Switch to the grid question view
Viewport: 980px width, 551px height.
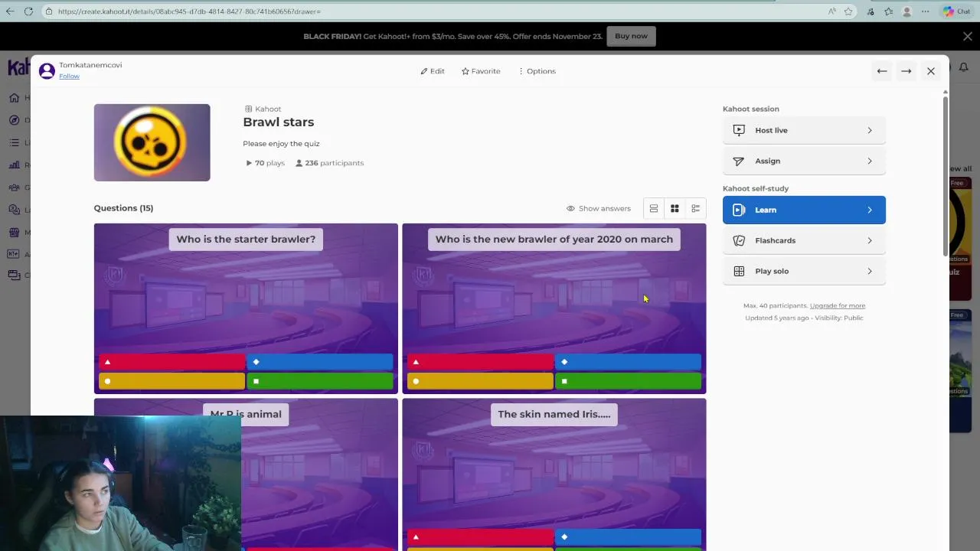tap(675, 208)
